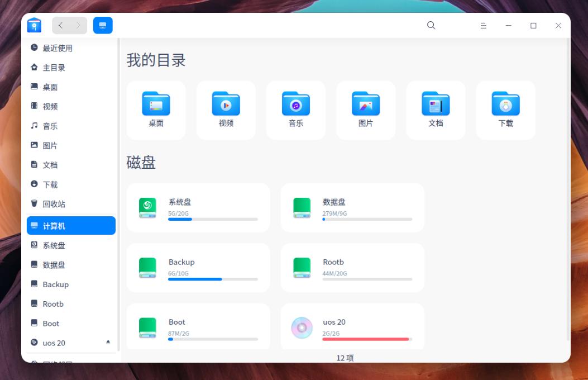Open 数据盘 from the sidebar
588x380 pixels.
coord(53,264)
